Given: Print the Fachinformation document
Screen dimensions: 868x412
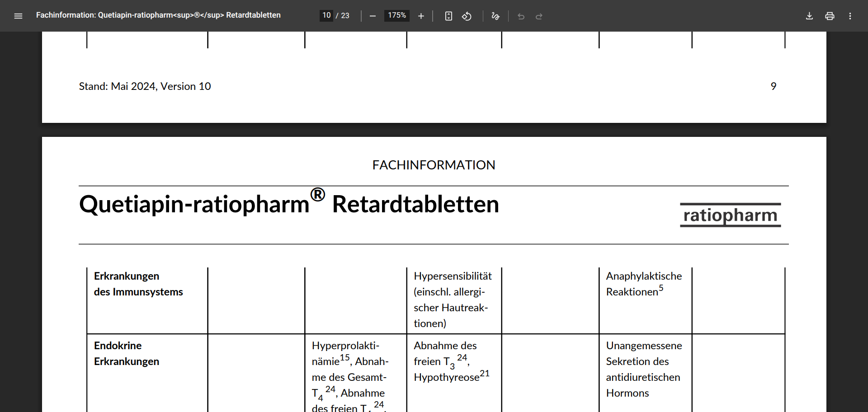Looking at the screenshot, I should [830, 16].
